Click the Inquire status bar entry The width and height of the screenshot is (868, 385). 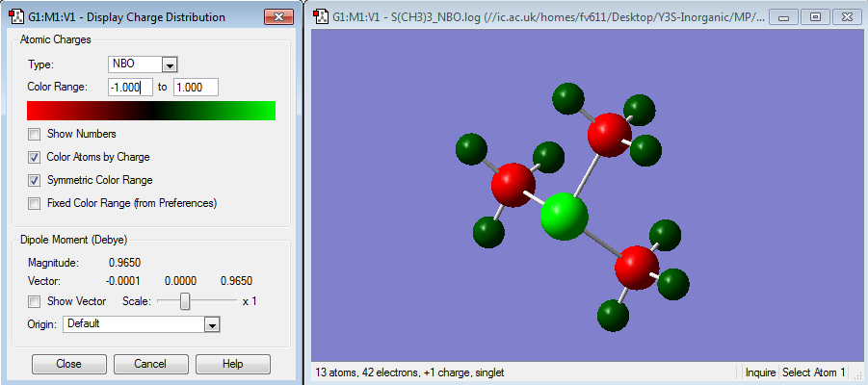click(x=759, y=372)
